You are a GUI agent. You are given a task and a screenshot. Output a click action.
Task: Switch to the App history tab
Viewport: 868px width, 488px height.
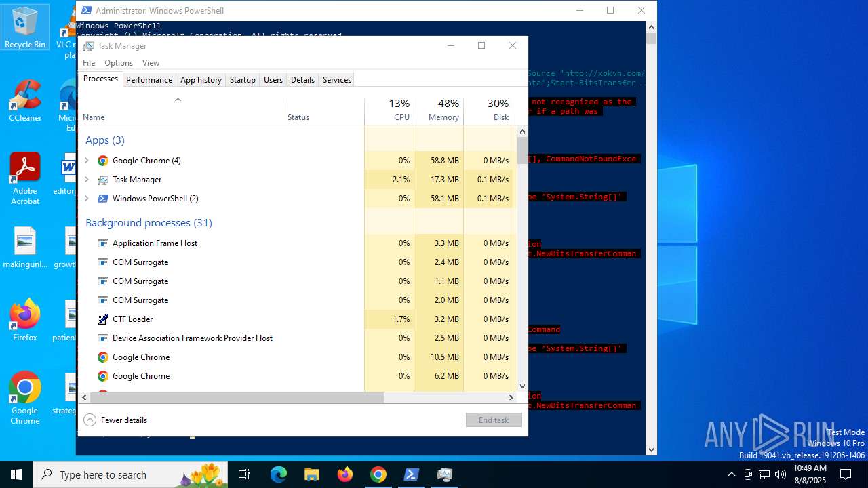click(201, 80)
